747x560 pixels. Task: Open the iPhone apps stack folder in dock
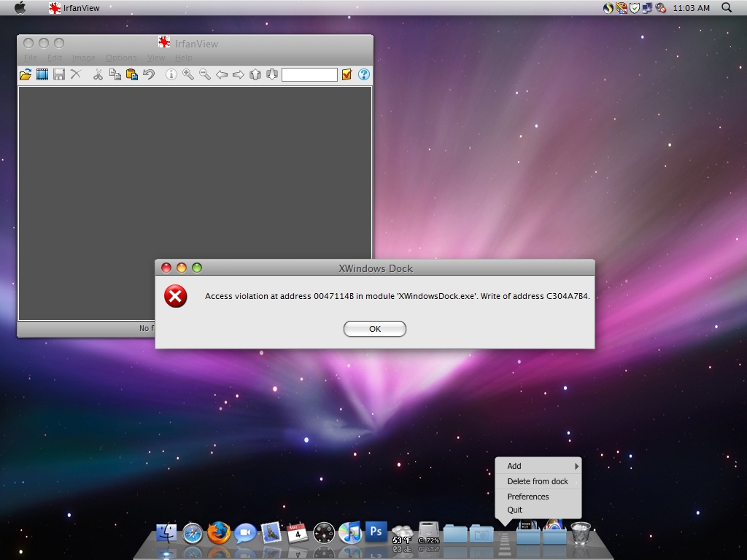pyautogui.click(x=528, y=532)
